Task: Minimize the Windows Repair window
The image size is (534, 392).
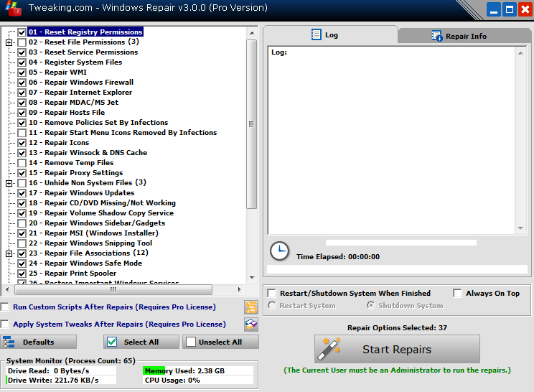Action: [494, 9]
